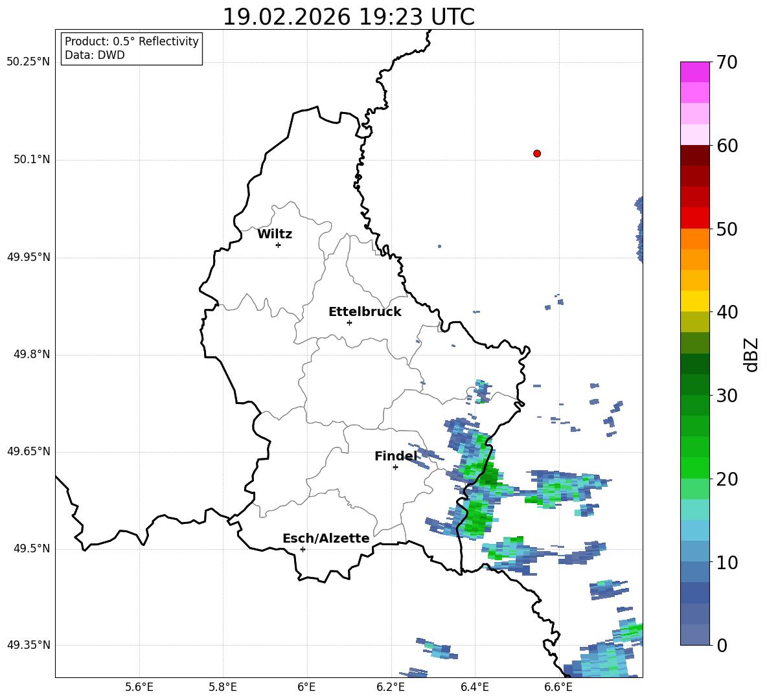
Task: Click the 49.65°N latitude label
Action: [28, 451]
